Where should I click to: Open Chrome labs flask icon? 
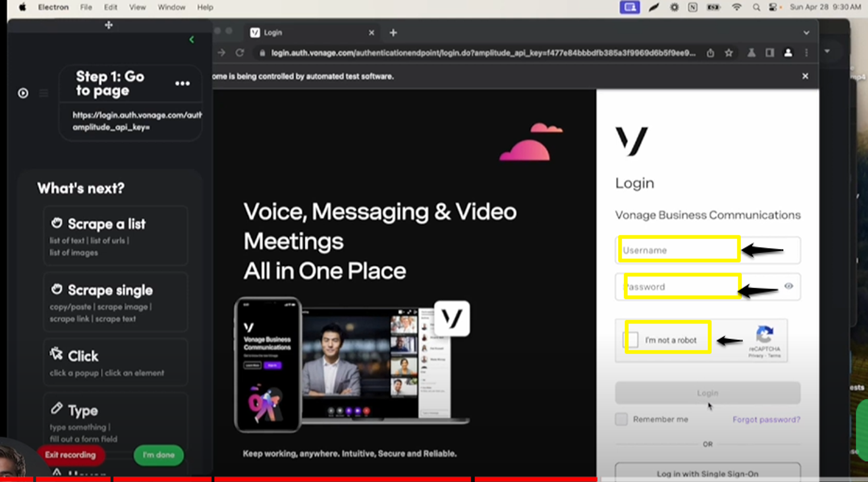752,53
